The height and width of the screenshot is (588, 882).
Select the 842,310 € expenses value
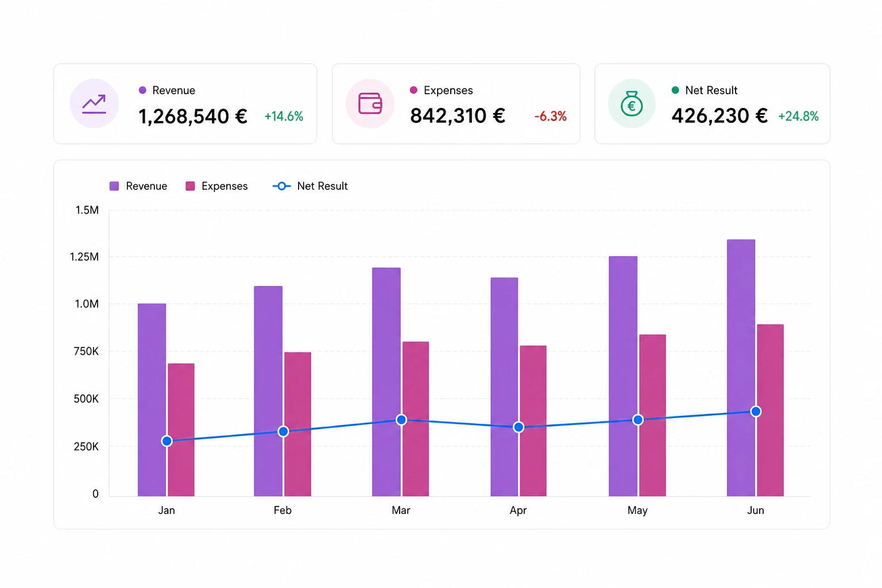click(x=458, y=116)
